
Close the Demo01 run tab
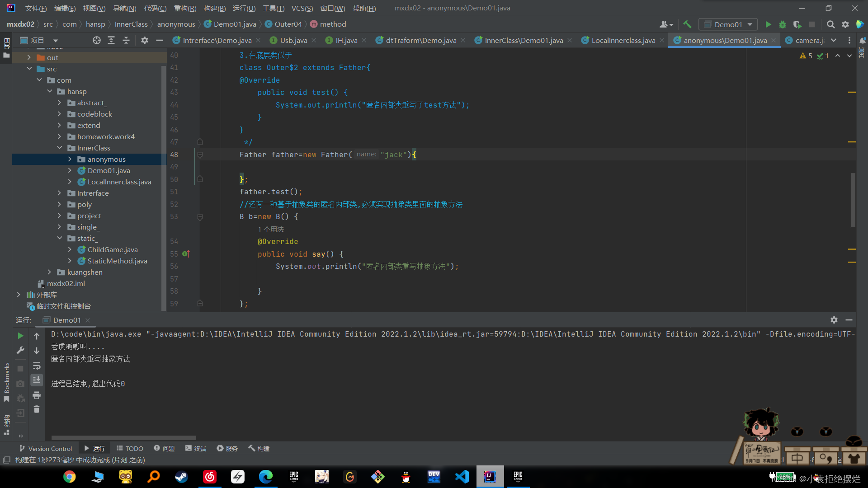click(x=88, y=320)
